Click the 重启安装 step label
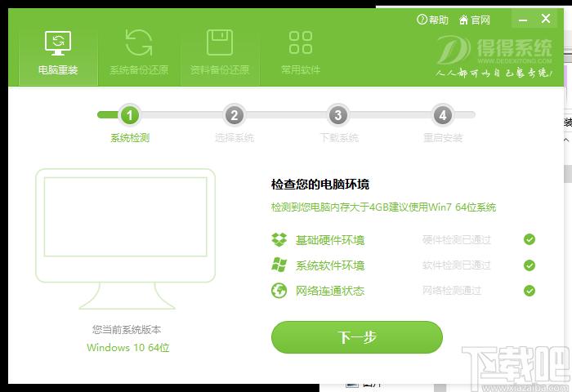This screenshot has width=572, height=392. pyautogui.click(x=443, y=138)
